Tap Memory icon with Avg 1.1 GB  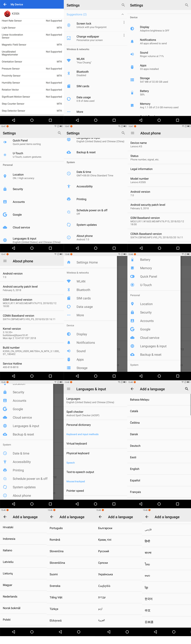[x=132, y=106]
